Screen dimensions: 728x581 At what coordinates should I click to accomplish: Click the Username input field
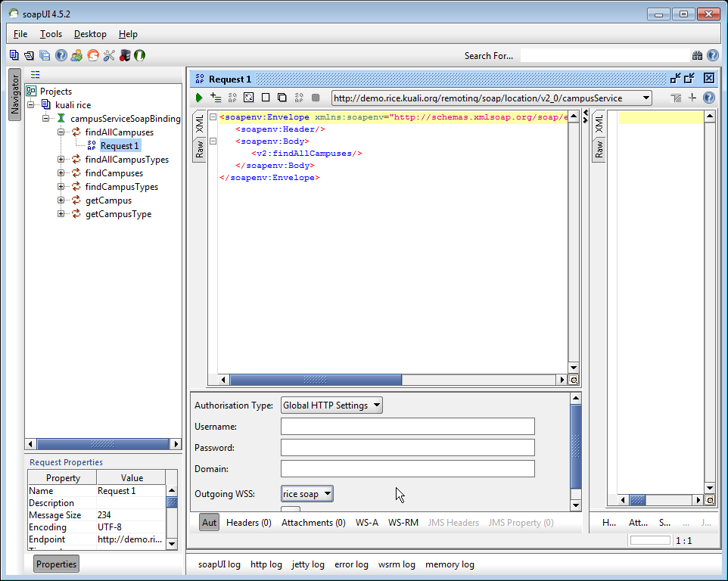coord(407,427)
